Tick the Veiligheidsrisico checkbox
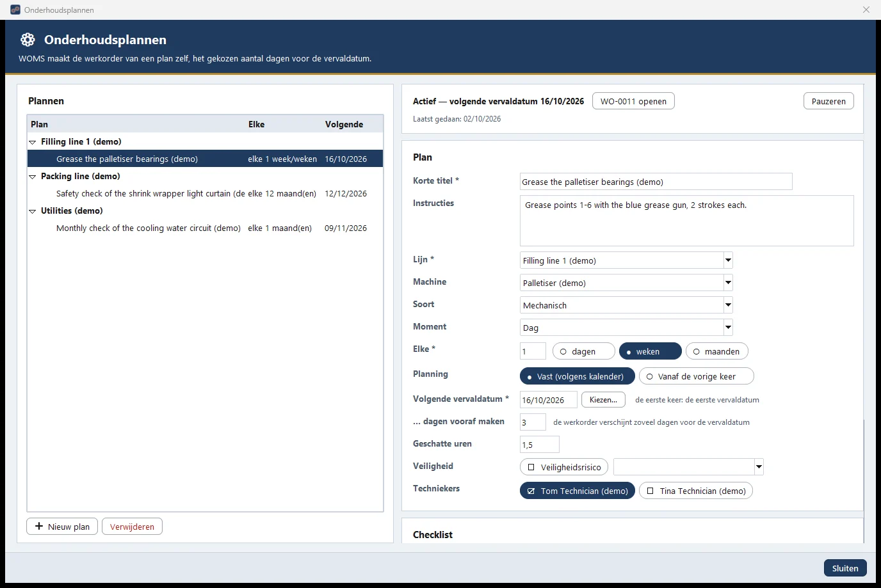The height and width of the screenshot is (588, 881). point(564,467)
